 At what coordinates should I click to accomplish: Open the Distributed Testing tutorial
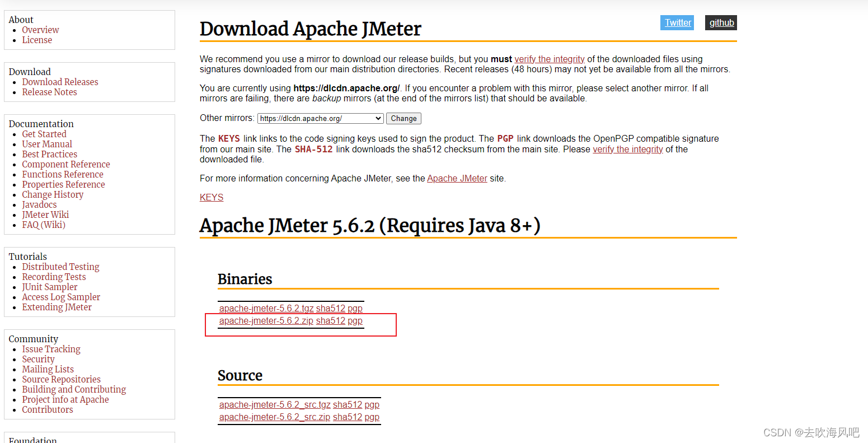point(60,267)
